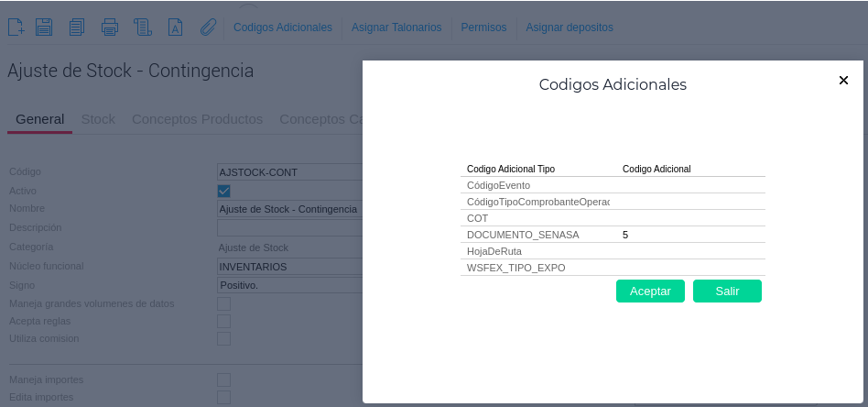
Task: Click the scroll log icon
Action: (142, 27)
